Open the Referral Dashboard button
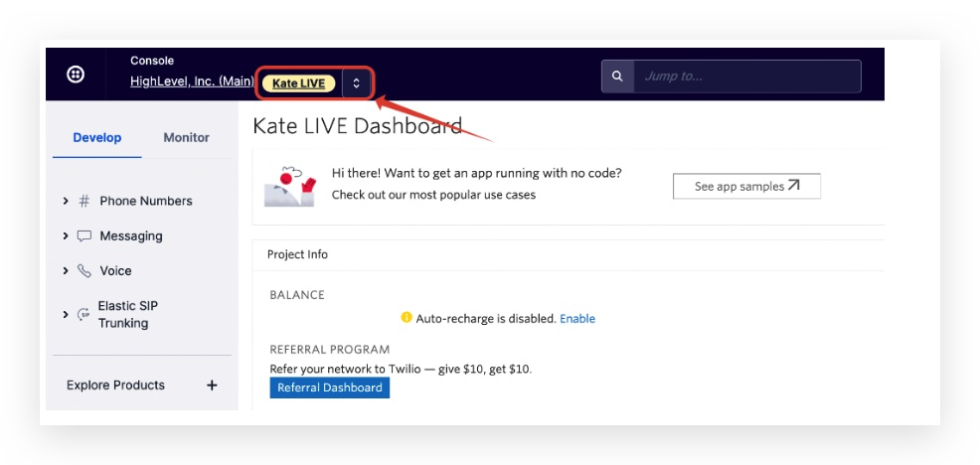980x465 pixels. pos(329,387)
